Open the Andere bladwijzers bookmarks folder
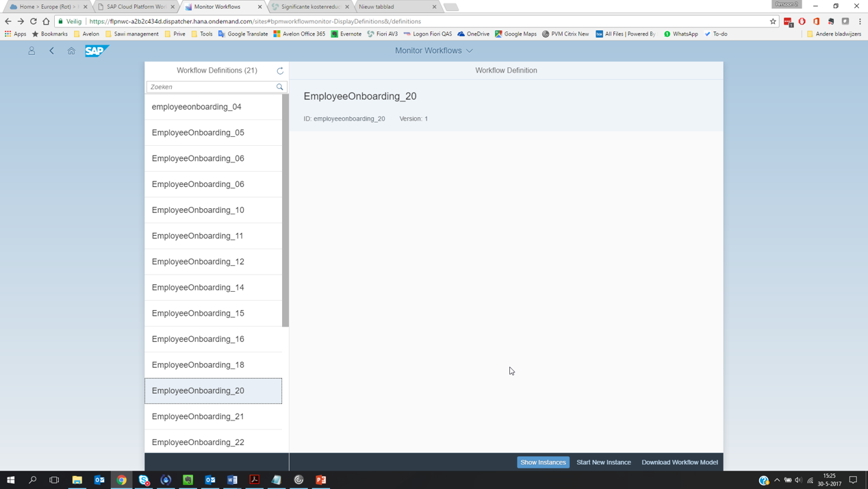This screenshot has width=868, height=489. click(x=834, y=34)
